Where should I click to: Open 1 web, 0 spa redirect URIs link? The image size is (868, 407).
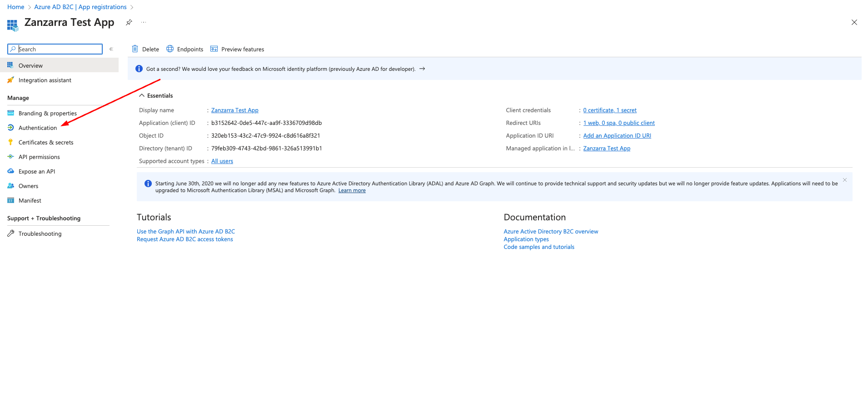[619, 123]
